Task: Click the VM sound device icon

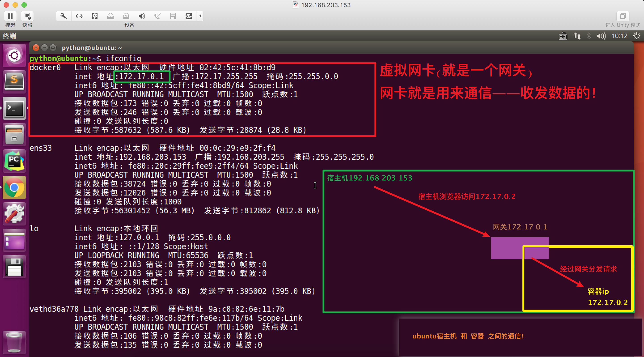Action: click(142, 16)
